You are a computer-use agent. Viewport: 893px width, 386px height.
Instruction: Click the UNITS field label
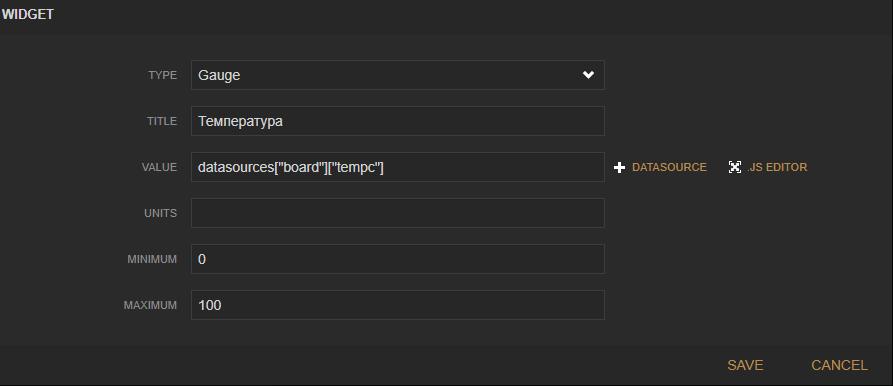161,213
